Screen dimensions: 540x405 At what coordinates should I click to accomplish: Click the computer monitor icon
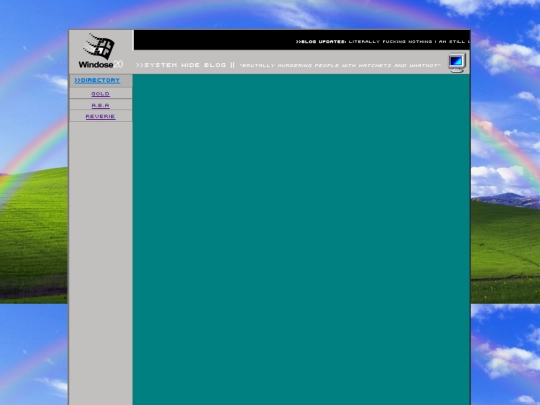click(457, 63)
